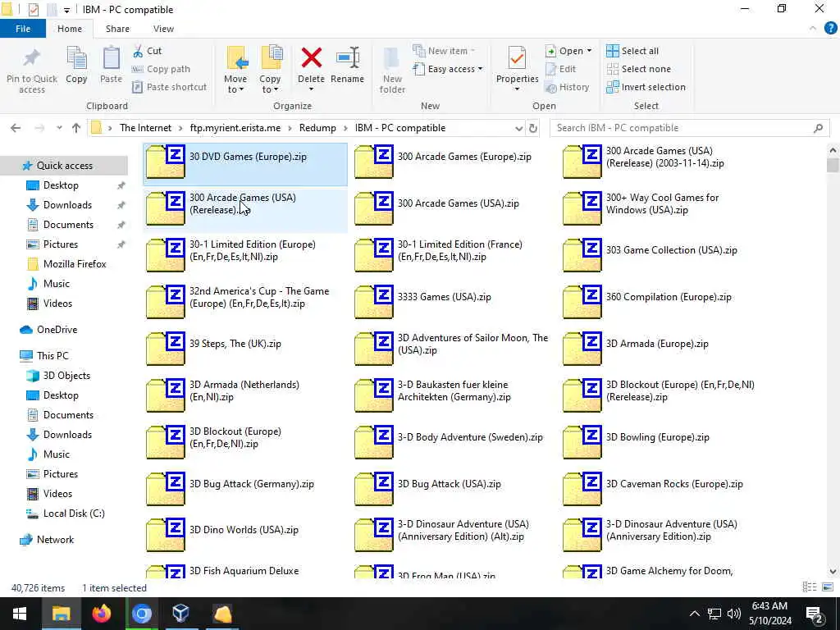Screen dimensions: 840x630
Task: Open 3D Objects in the navigation pane
Action: click(66, 376)
